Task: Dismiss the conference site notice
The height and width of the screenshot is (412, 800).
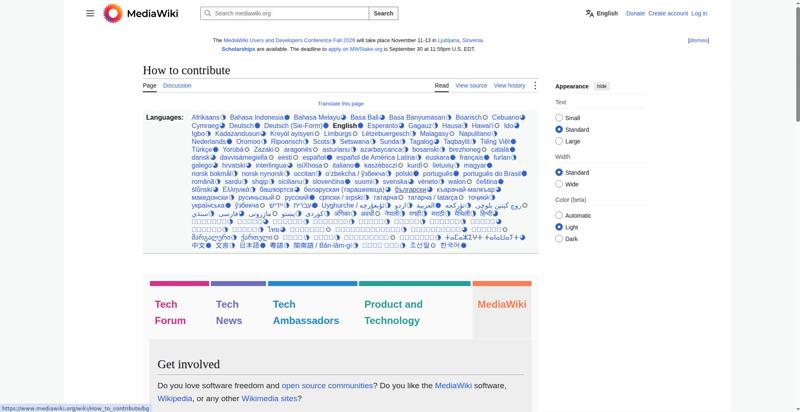Action: click(x=698, y=40)
